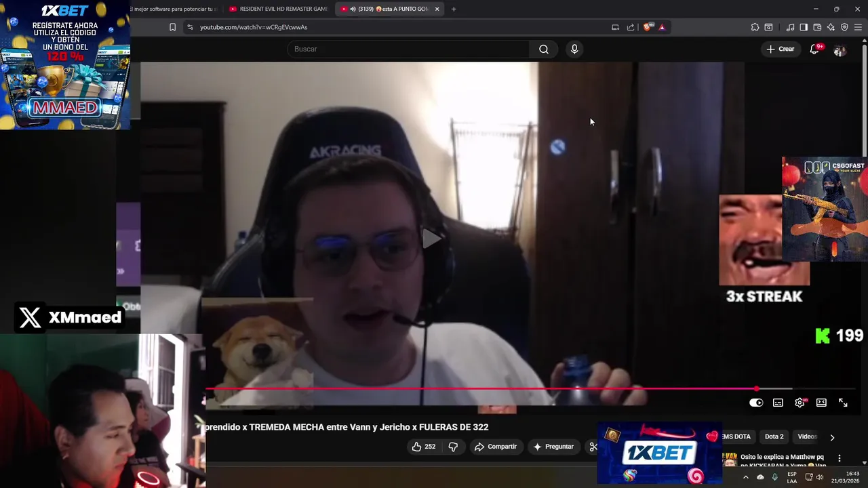Play the video using the center play button
The width and height of the screenshot is (868, 488).
point(431,239)
